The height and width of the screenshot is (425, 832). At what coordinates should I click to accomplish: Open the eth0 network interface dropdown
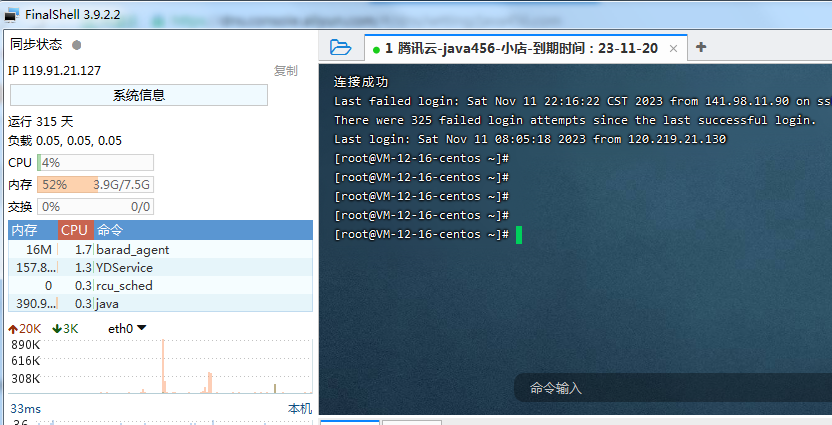(x=127, y=328)
